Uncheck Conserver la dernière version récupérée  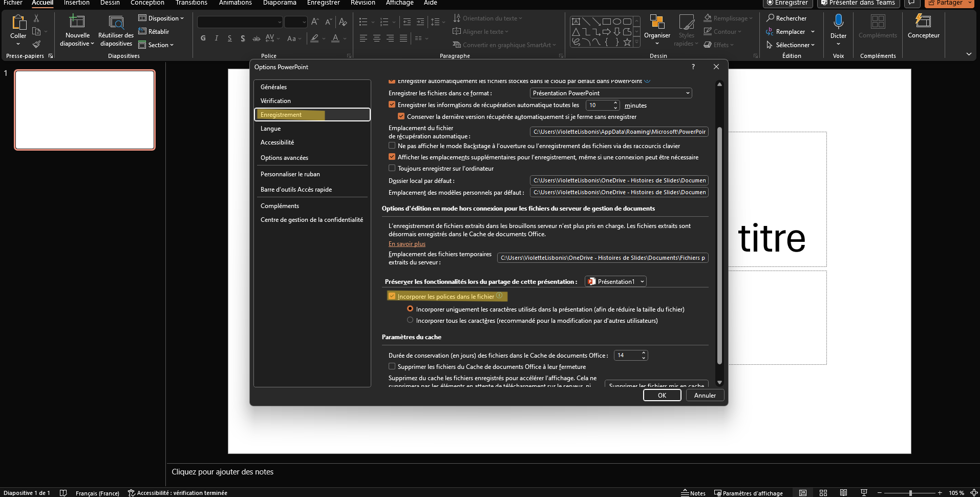pos(401,116)
